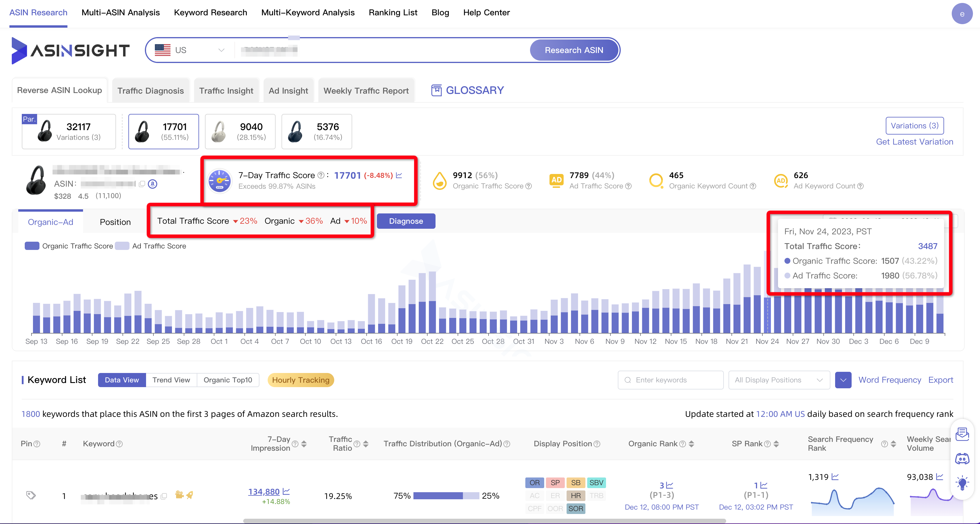
Task: Open the newsletter mail icon on the right
Action: 963,434
